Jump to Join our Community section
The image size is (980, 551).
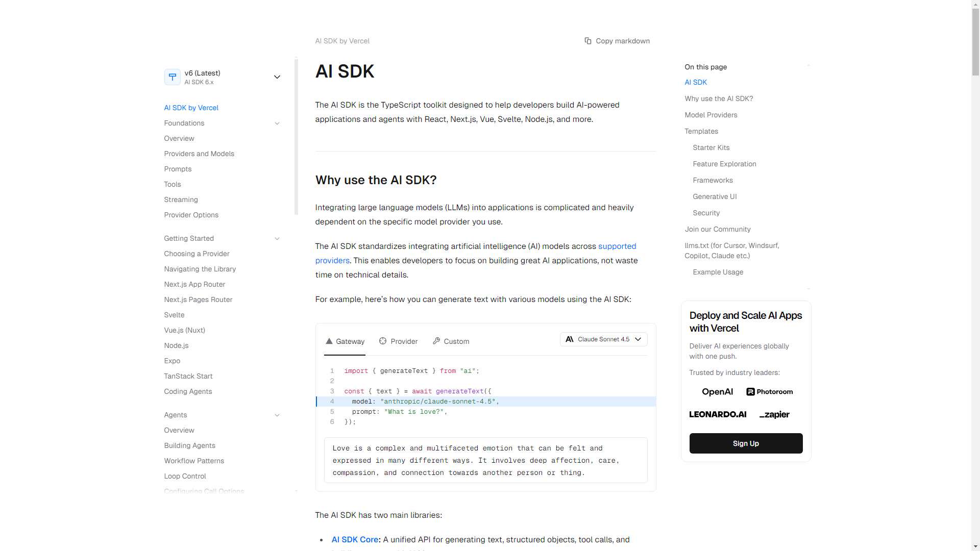click(717, 230)
